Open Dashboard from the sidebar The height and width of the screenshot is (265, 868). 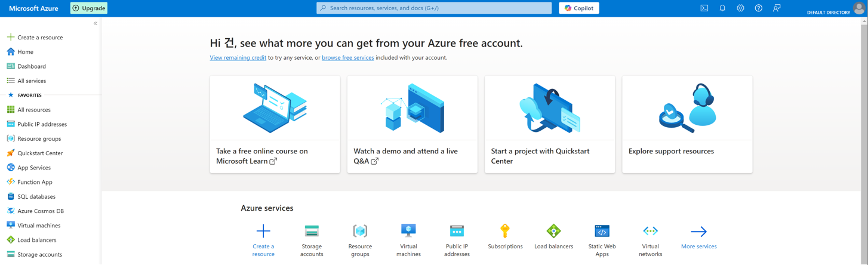[x=32, y=66]
